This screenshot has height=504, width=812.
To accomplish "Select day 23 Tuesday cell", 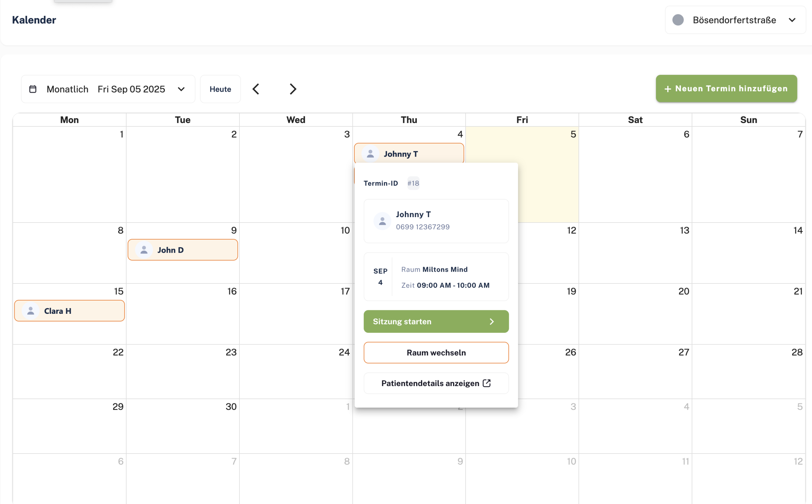I will [x=183, y=372].
